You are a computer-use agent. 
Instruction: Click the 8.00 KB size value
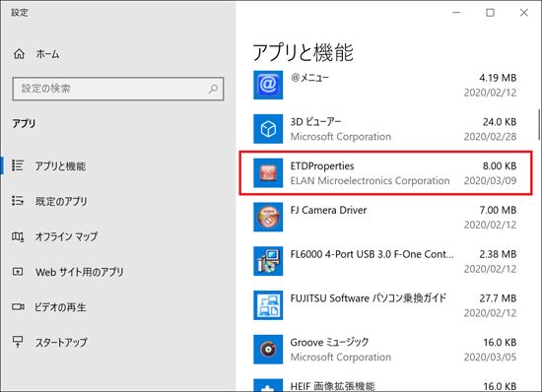(x=500, y=166)
